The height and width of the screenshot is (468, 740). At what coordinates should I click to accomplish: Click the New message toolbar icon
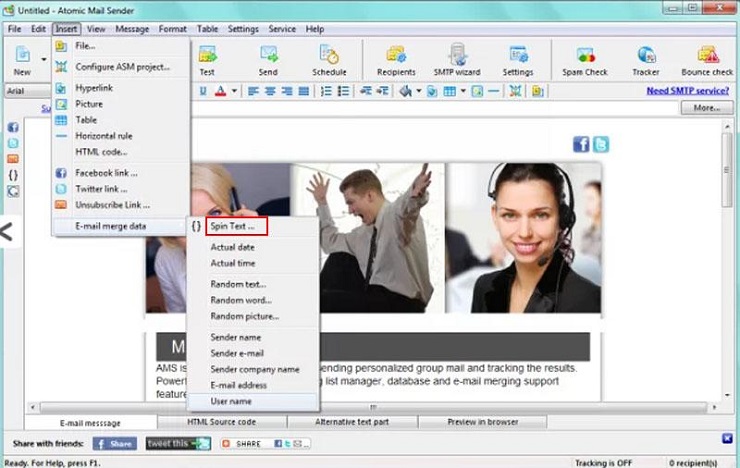point(22,59)
